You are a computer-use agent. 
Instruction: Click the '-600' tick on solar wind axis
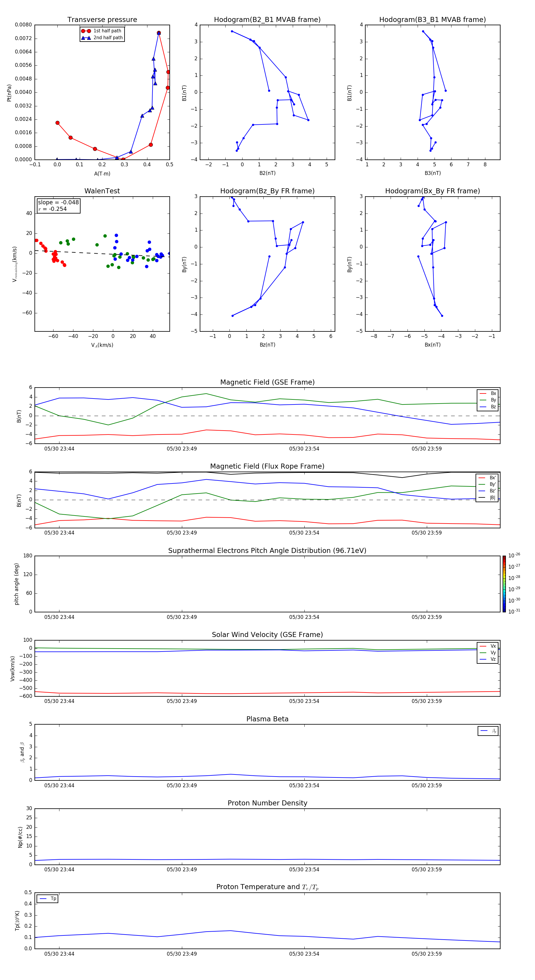[26, 696]
